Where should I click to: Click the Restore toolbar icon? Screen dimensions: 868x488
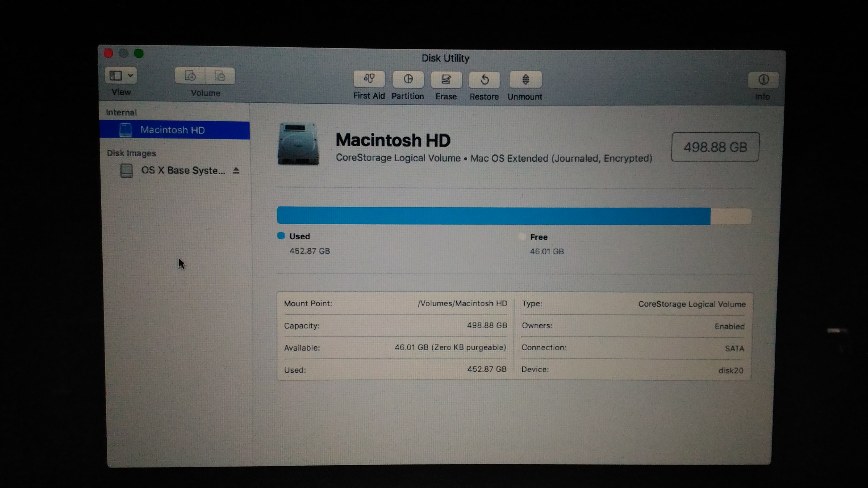485,80
